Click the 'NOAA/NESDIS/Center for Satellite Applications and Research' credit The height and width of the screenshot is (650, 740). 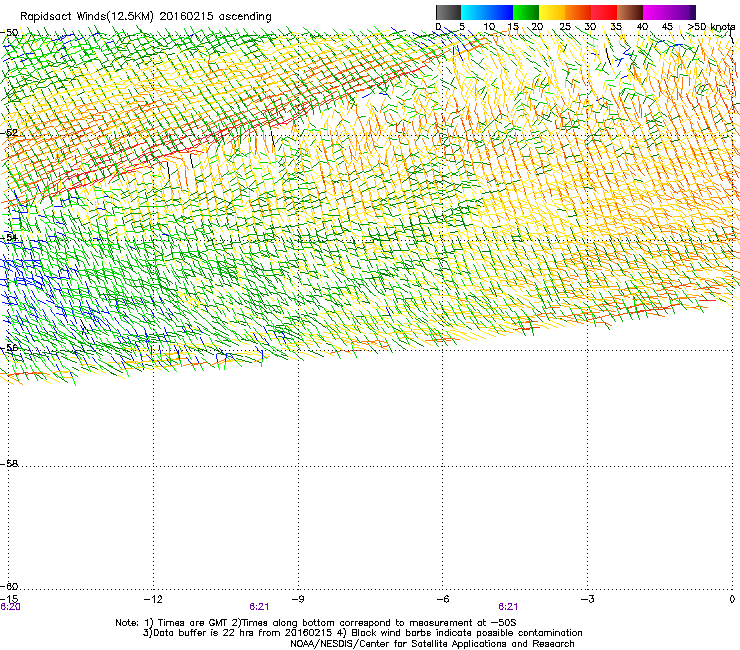pyautogui.click(x=432, y=643)
